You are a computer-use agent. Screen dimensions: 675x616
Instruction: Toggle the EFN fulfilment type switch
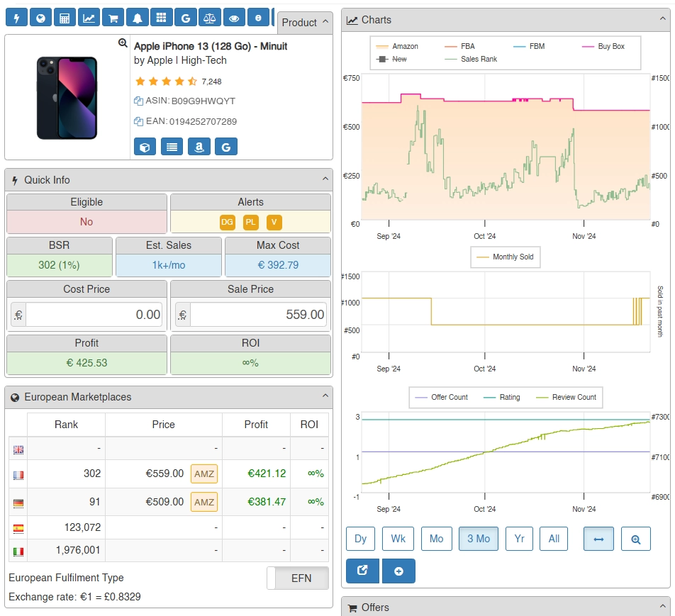point(299,578)
